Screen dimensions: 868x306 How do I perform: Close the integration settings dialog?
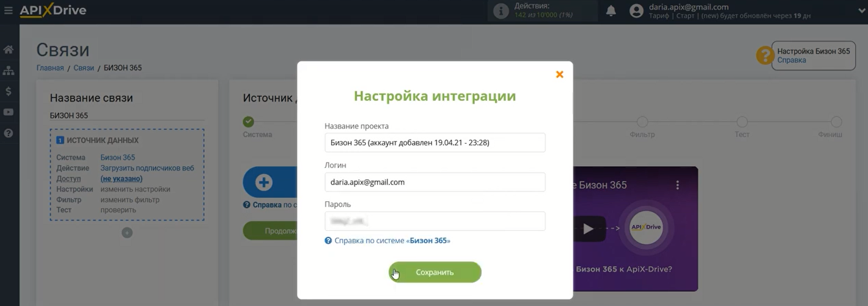pyautogui.click(x=560, y=74)
